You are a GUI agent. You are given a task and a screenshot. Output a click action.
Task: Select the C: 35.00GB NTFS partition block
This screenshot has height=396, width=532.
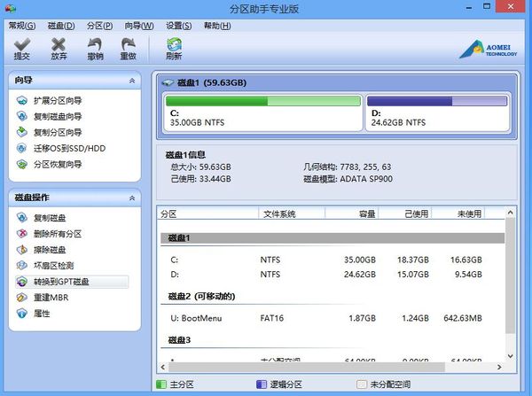pos(263,113)
